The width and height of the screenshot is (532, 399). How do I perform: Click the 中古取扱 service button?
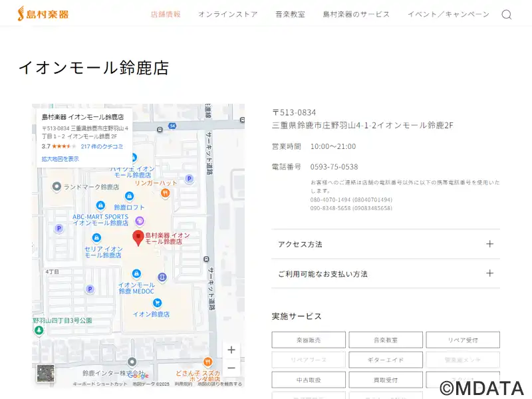pyautogui.click(x=309, y=380)
